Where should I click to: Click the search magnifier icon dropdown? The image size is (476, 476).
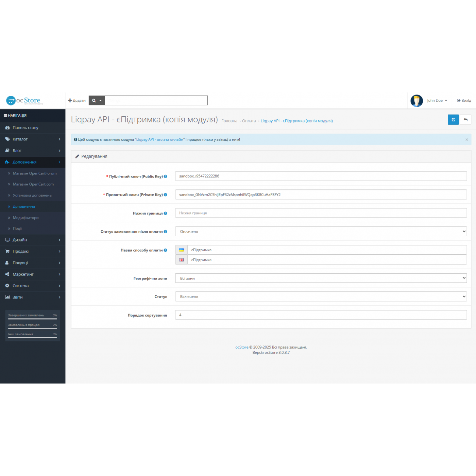pos(97,101)
